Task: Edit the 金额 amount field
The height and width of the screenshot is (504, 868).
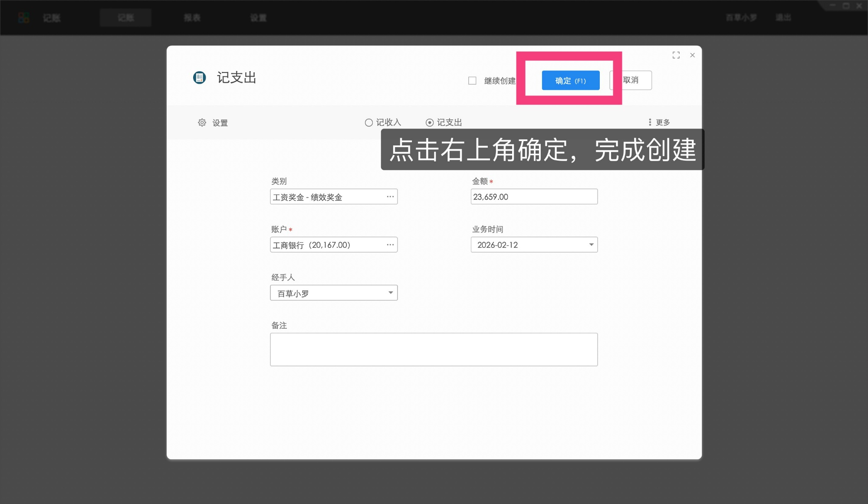Action: click(x=534, y=196)
